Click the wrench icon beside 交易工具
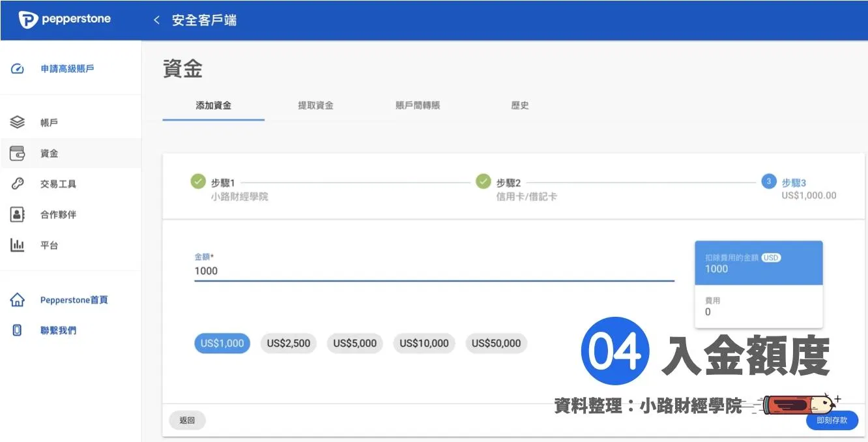Image resolution: width=868 pixels, height=442 pixels. point(18,184)
